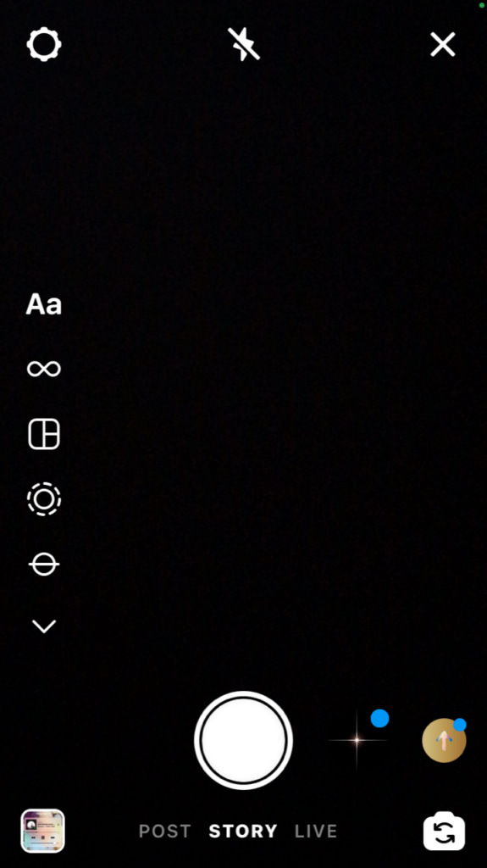This screenshot has width=487, height=868.
Task: Switch to STORY mode
Action: click(x=243, y=832)
